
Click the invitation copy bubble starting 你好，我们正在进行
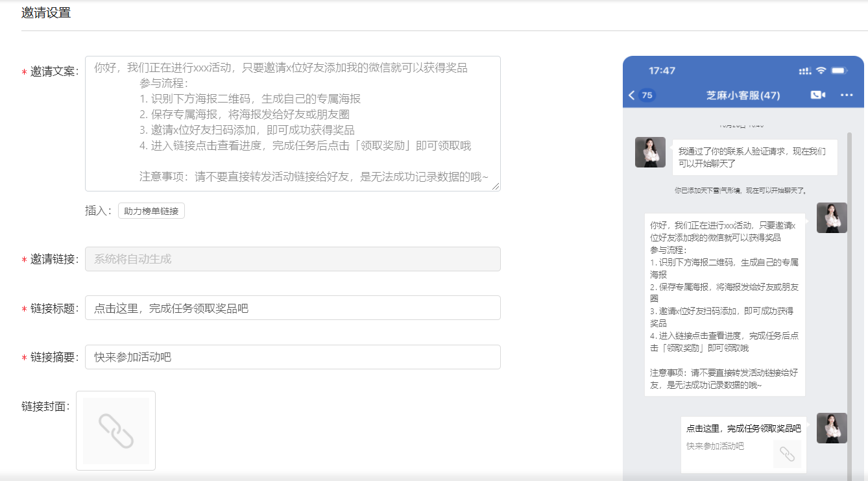(725, 304)
